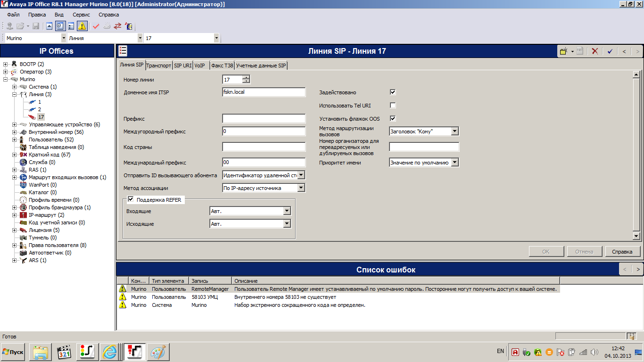644x362 pixels.
Task: Click the red checkmark validate configuration icon
Action: [96, 26]
